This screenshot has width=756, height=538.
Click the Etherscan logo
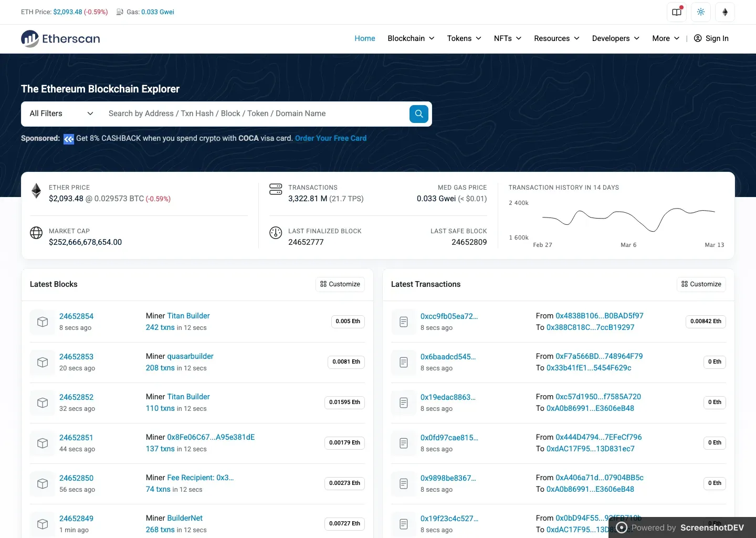tap(60, 38)
